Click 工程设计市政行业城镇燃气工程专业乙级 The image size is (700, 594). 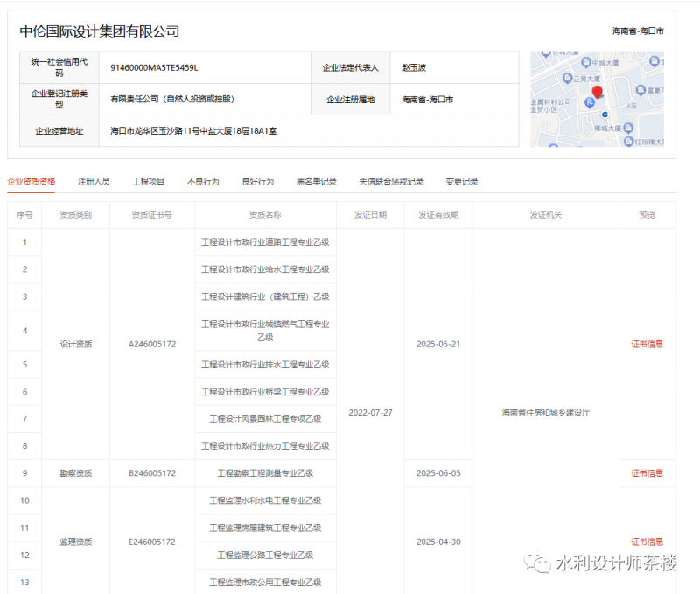(x=265, y=331)
